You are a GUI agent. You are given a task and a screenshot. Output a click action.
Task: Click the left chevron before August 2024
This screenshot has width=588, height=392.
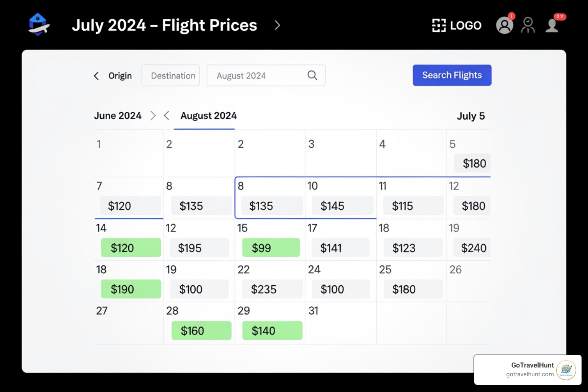167,116
